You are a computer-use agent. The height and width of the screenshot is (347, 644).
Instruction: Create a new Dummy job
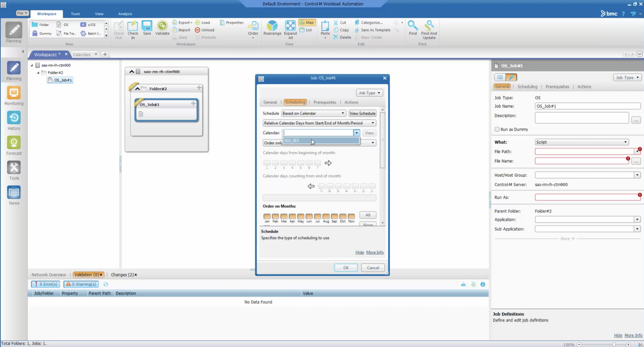coord(42,33)
